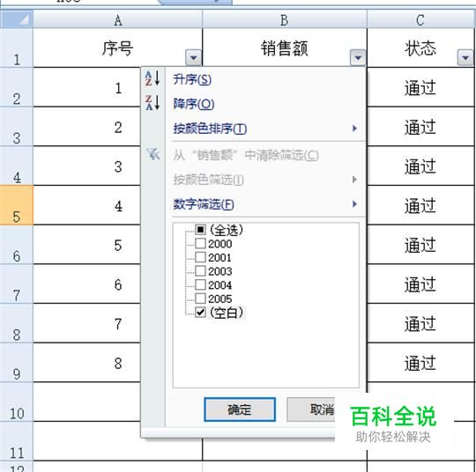
Task: Expand submenu arrow beside 按颜色排序
Action: click(x=354, y=129)
